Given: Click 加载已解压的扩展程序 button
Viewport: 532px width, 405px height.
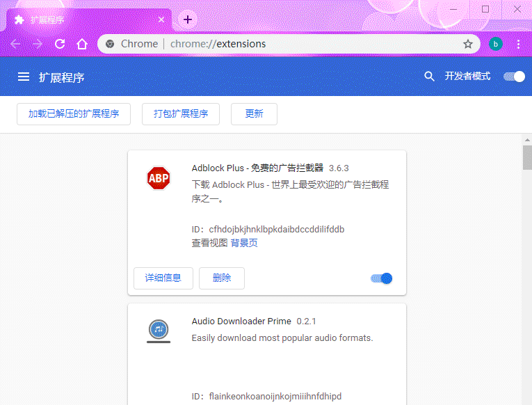Looking at the screenshot, I should coord(74,113).
